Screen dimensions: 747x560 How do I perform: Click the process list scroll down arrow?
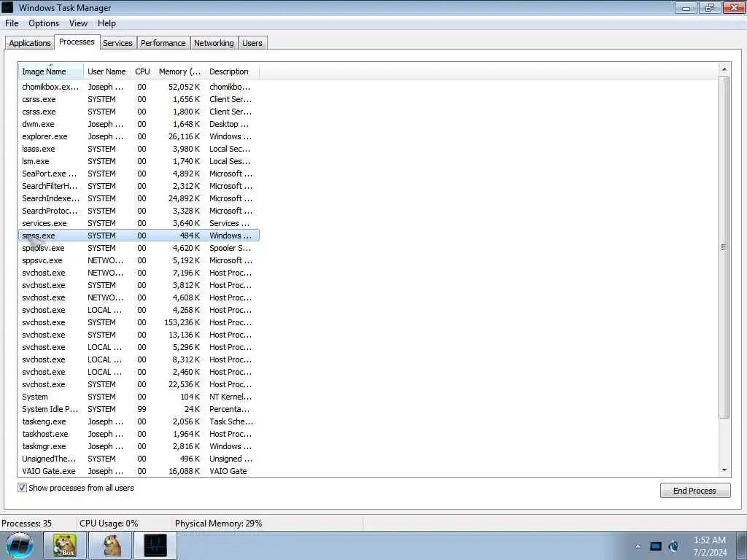coord(724,470)
